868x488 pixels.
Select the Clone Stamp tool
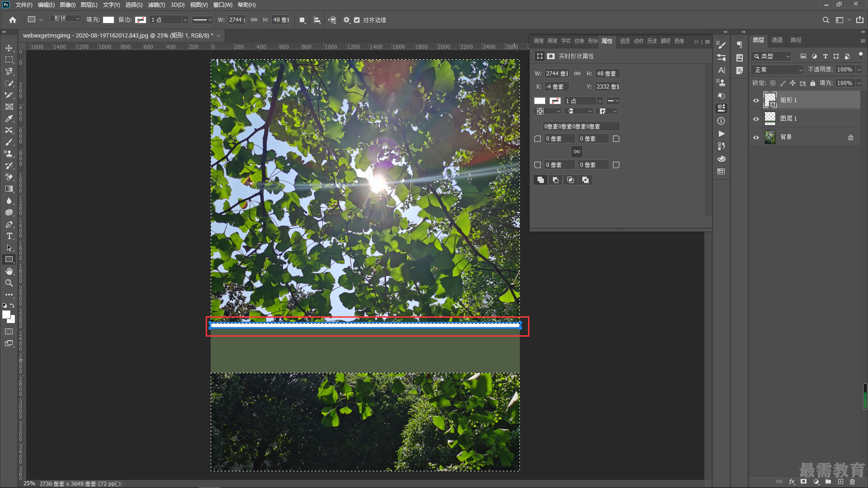9,154
